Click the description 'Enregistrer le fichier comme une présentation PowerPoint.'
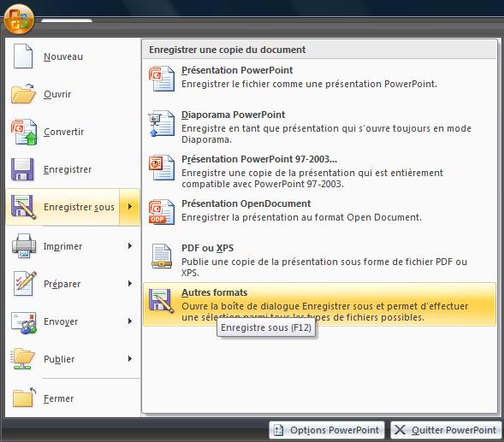 pyautogui.click(x=309, y=84)
